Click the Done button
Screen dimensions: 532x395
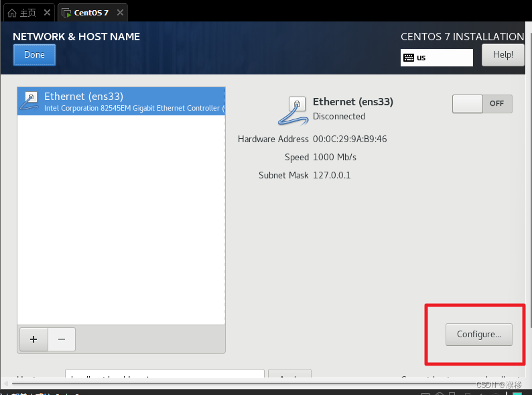click(34, 55)
